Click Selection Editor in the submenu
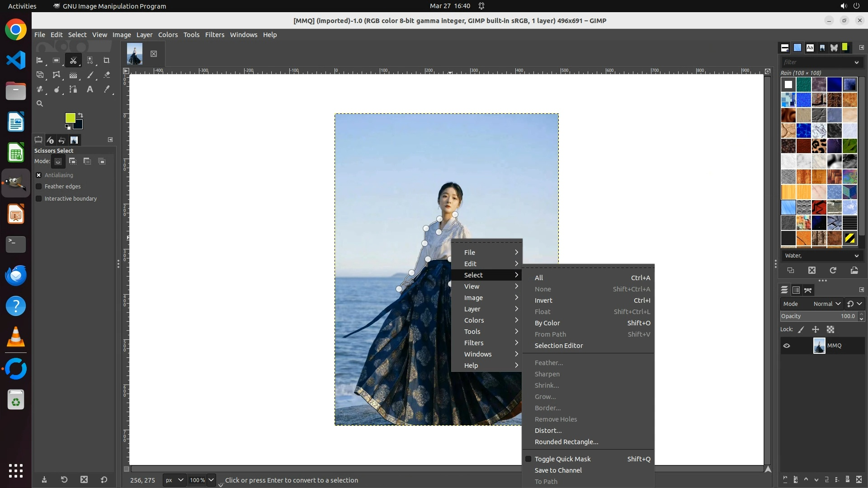This screenshot has height=488, width=868. click(x=559, y=346)
